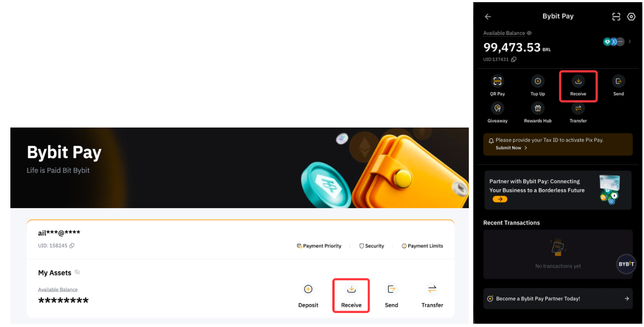This screenshot has width=644, height=327.
Task: Hide mobile Available Balance with eye icon
Action: [529, 33]
